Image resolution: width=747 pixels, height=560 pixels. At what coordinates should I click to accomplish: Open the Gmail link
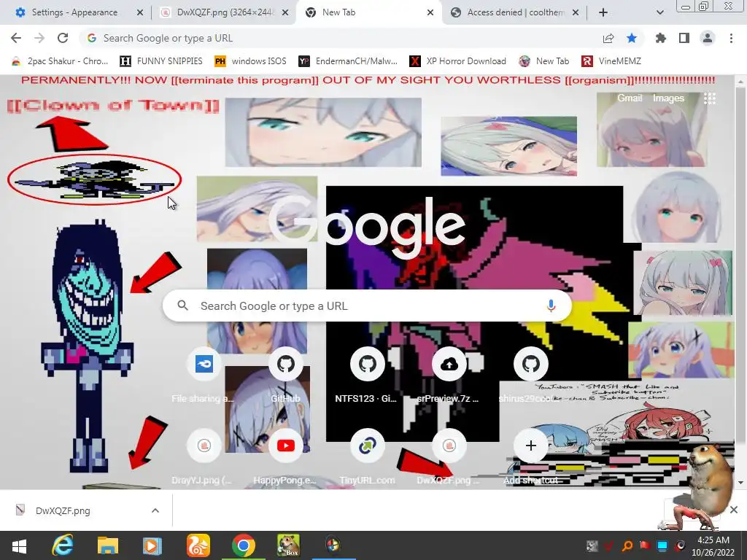(x=630, y=98)
